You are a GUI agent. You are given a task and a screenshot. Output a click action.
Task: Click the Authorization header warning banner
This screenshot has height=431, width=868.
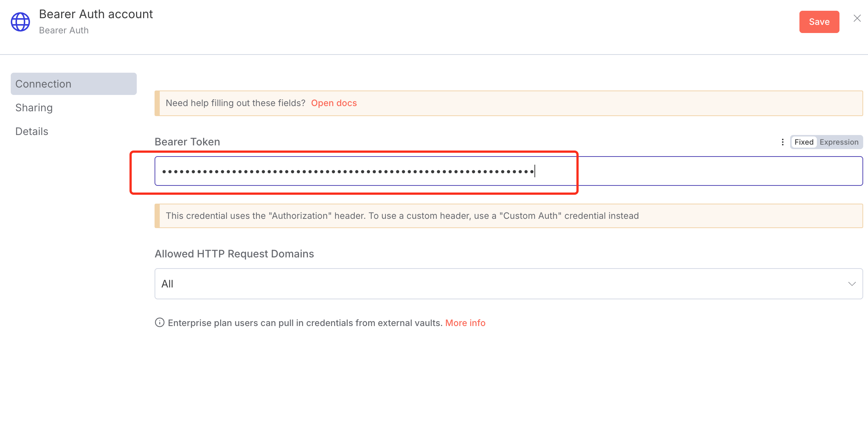[402, 215]
